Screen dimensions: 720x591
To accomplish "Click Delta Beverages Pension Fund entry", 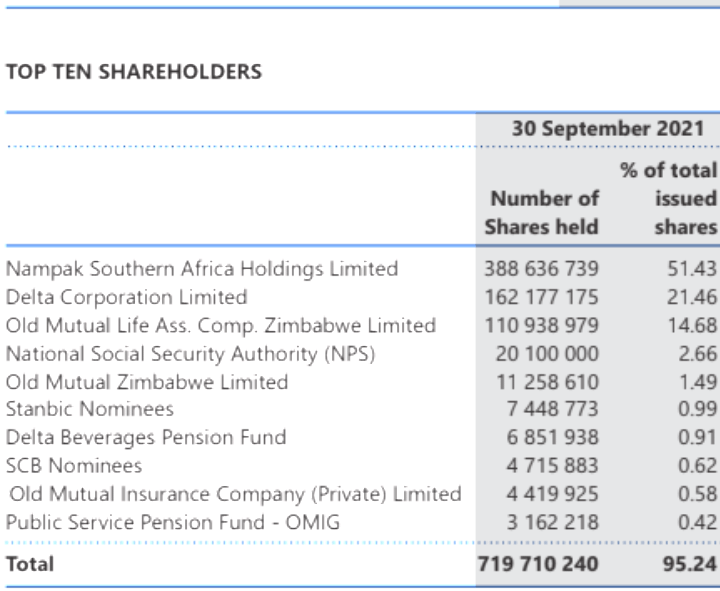I will coord(146,437).
